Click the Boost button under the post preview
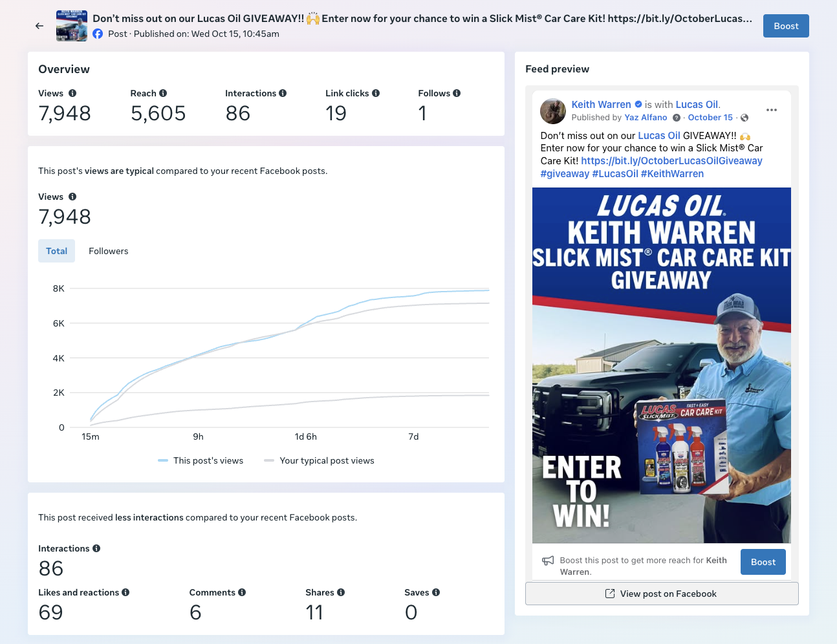 (763, 562)
